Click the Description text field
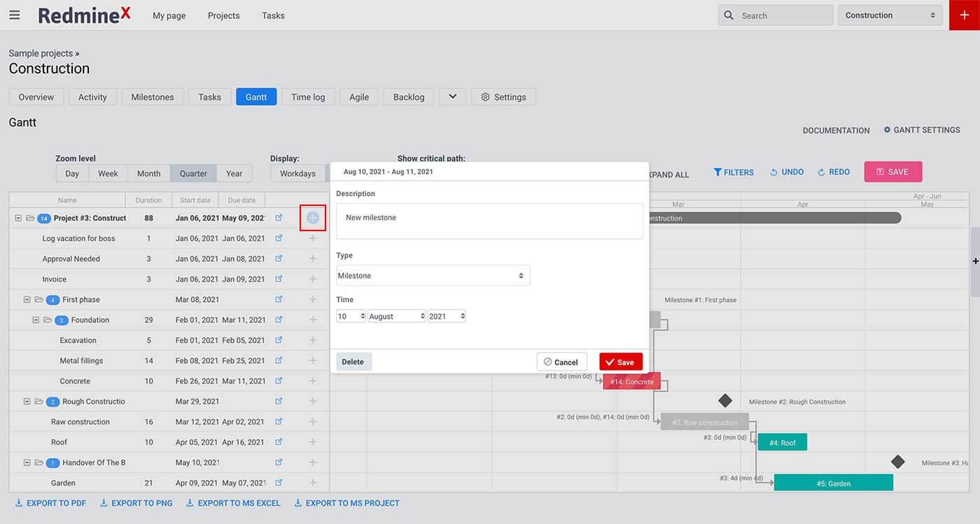The image size is (980, 524). pos(489,221)
